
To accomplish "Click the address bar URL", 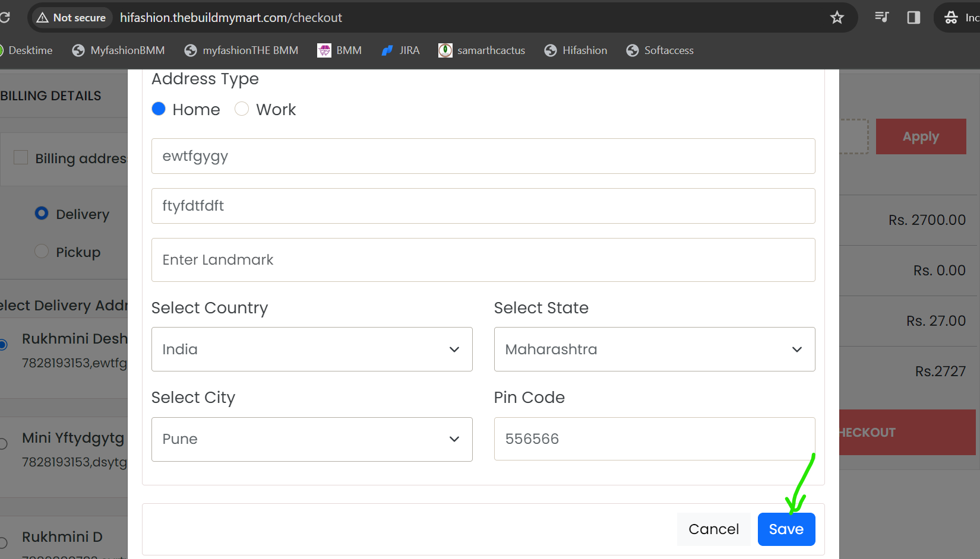I will [231, 18].
